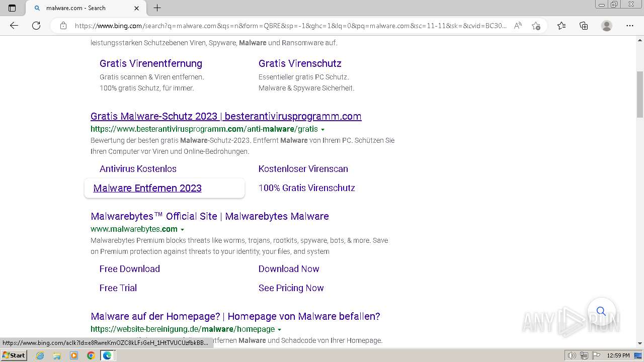Click the floating search magnifier button
Viewport: 644px width, 362px height.
click(601, 311)
